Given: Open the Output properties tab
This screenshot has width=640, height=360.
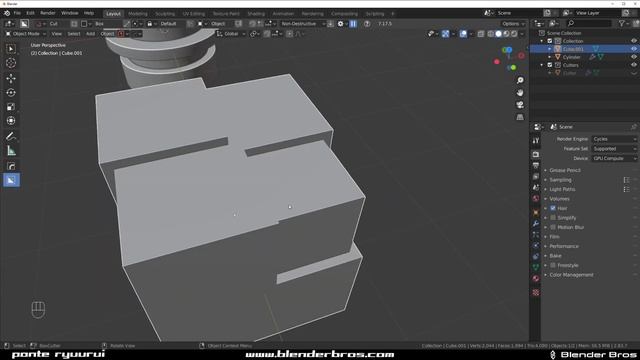Looking at the screenshot, I should tap(536, 166).
